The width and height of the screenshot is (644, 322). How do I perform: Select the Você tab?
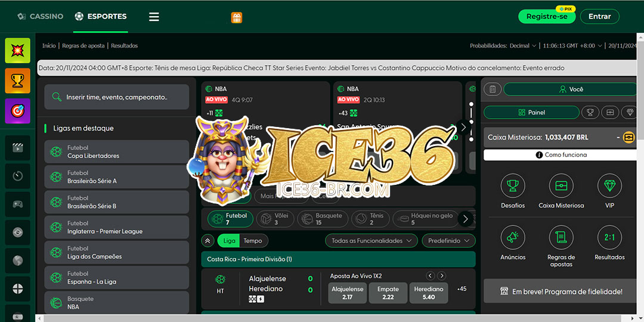(x=571, y=89)
